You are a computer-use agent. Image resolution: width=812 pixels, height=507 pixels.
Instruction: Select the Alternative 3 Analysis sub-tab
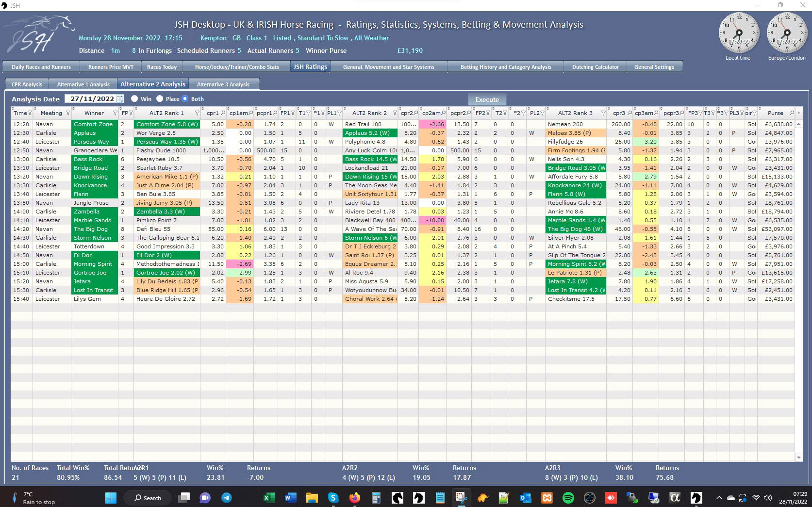(223, 84)
